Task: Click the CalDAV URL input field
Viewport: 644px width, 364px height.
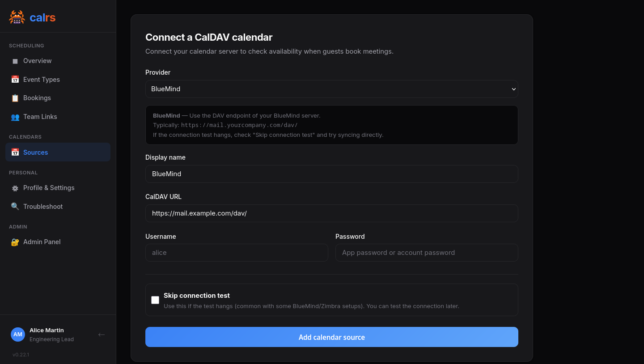Action: coord(331,213)
